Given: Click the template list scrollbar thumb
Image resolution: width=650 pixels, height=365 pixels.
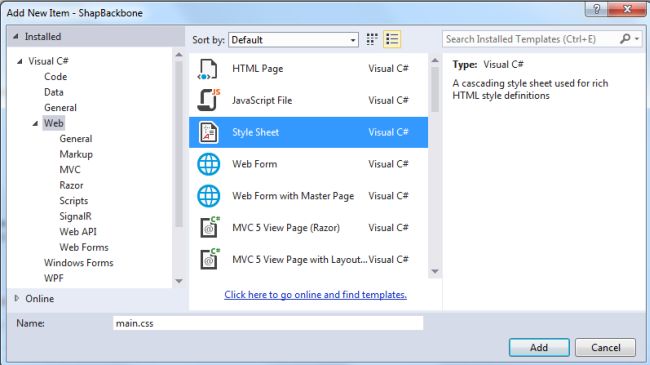Looking at the screenshot, I should [x=435, y=90].
